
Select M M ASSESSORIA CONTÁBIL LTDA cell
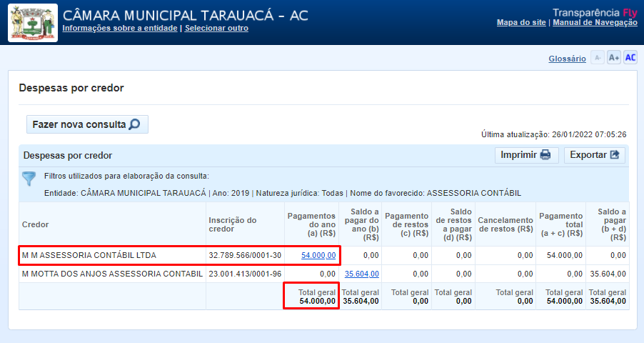pos(112,255)
